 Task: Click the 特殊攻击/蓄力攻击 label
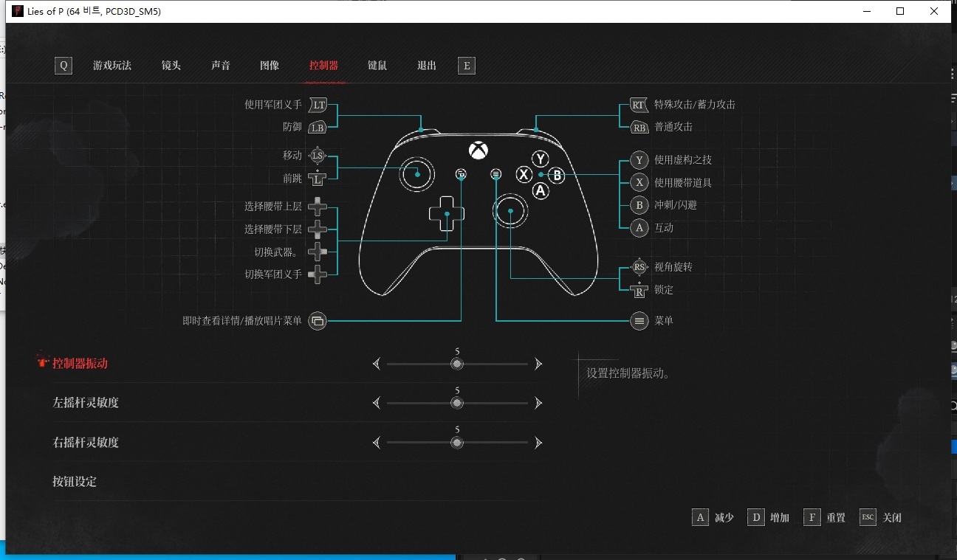pyautogui.click(x=695, y=105)
